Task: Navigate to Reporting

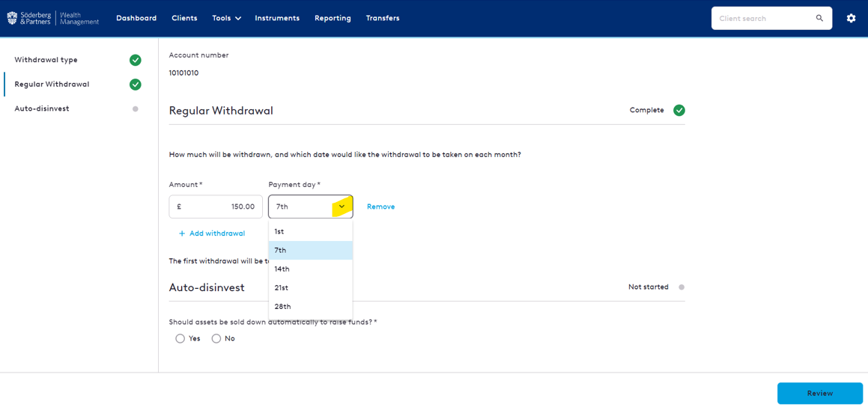Action: (333, 18)
